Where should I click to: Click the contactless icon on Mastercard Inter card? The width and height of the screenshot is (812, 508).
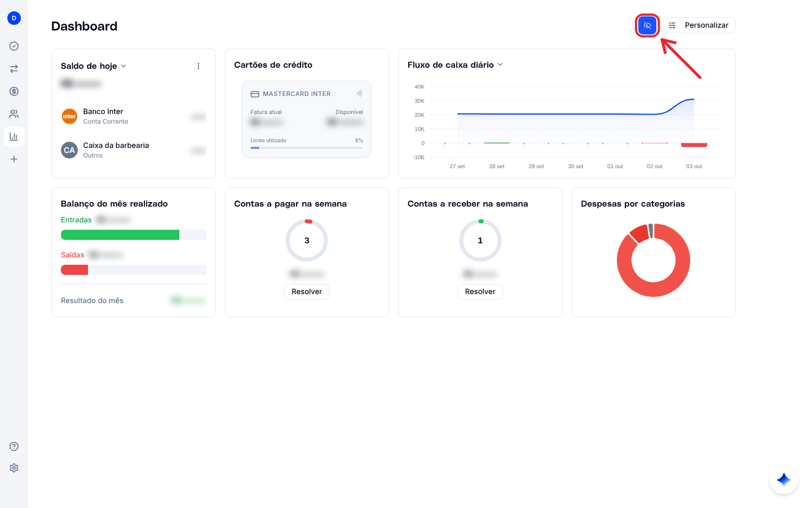click(359, 93)
